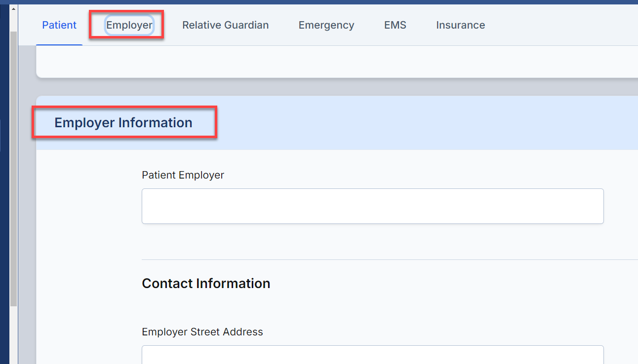
Task: Open the Employer tab
Action: coord(129,25)
